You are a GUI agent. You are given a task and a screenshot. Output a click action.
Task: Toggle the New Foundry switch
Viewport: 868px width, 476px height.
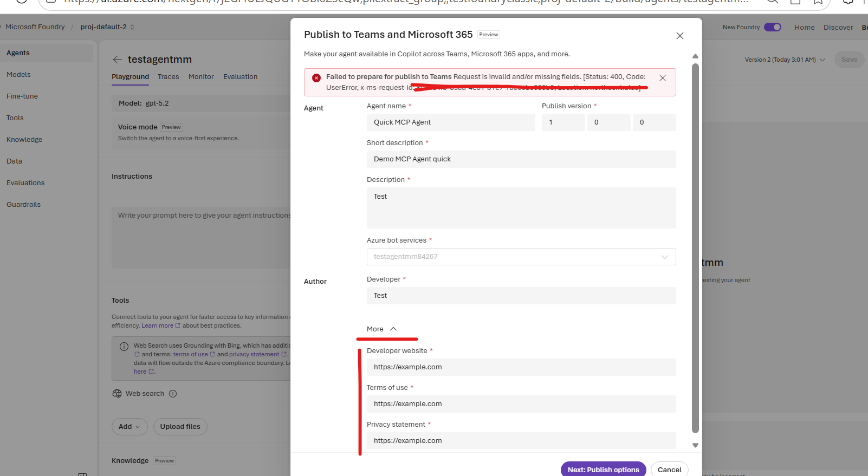(x=773, y=27)
